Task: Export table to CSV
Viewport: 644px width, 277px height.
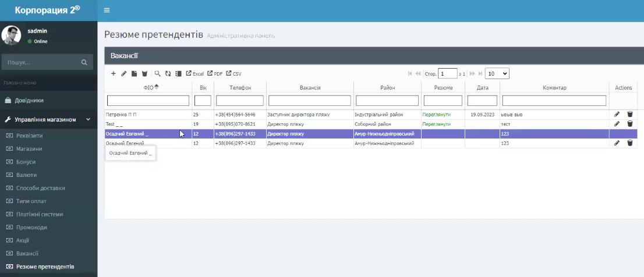Action: pyautogui.click(x=233, y=74)
